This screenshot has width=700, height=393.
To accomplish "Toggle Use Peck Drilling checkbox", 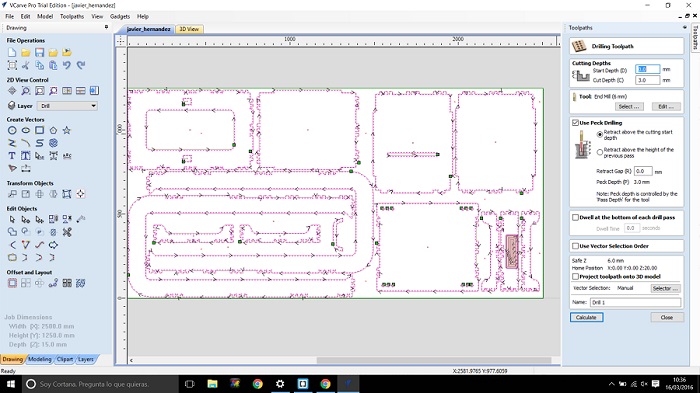I will click(x=575, y=123).
